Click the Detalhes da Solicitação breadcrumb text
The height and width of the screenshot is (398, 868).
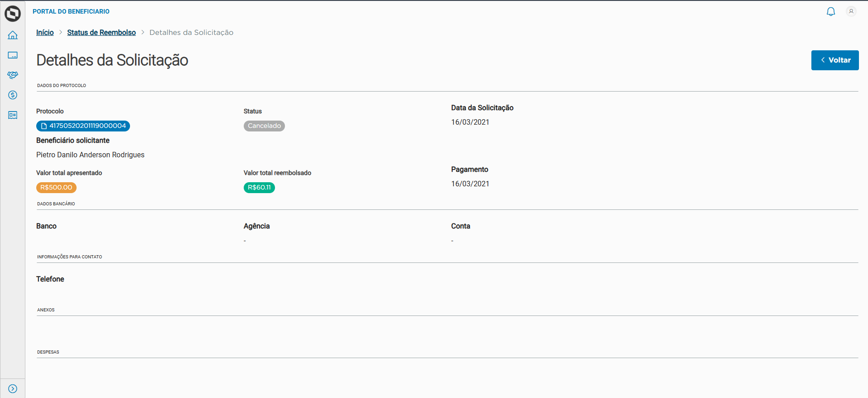pos(191,33)
